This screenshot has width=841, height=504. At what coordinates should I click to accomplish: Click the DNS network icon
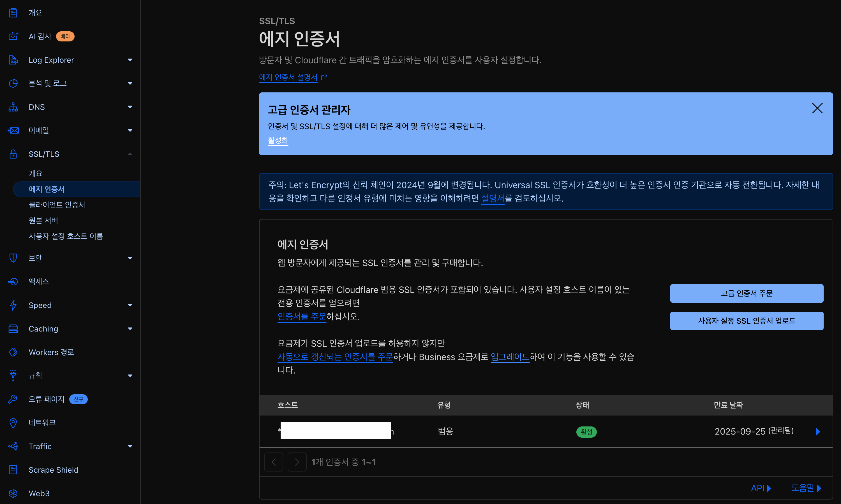click(13, 107)
